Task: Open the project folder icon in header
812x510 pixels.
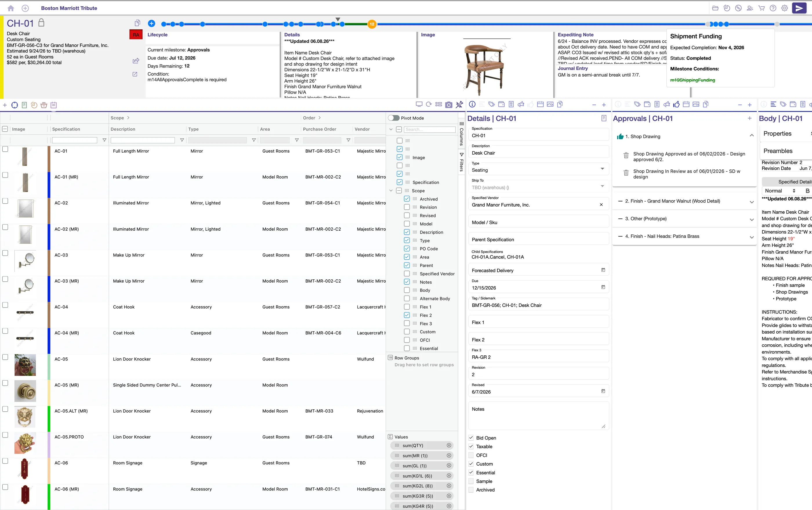Action: [715, 8]
